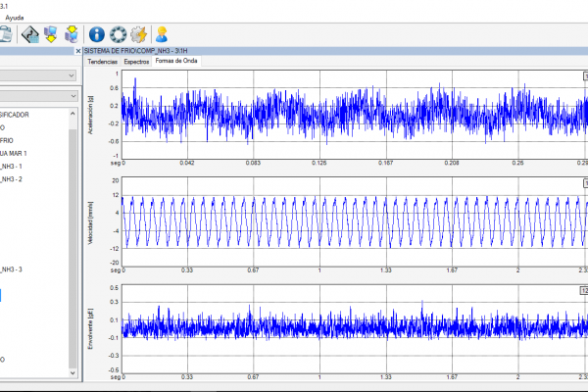Click the computers icon beside the diamond chart icon

tap(51, 35)
